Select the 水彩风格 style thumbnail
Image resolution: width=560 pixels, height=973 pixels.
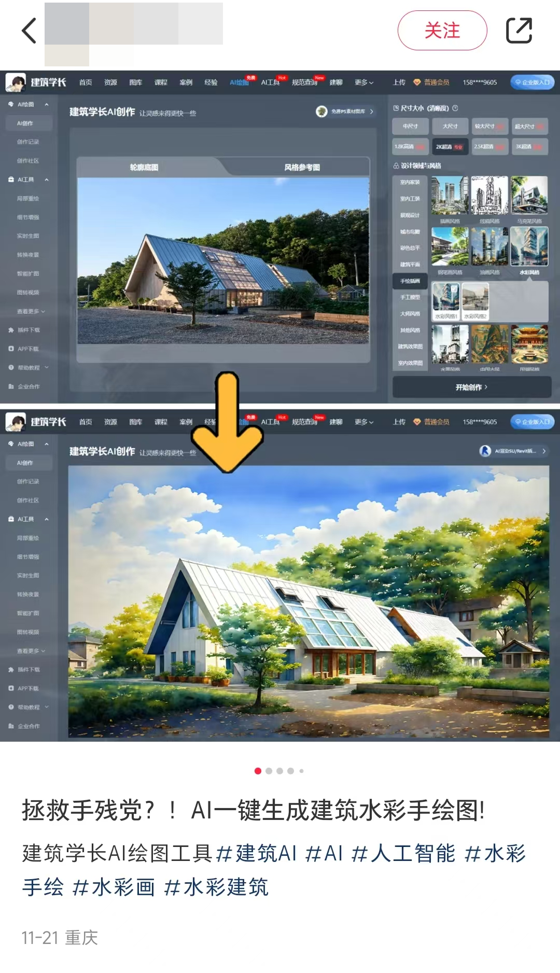[529, 246]
